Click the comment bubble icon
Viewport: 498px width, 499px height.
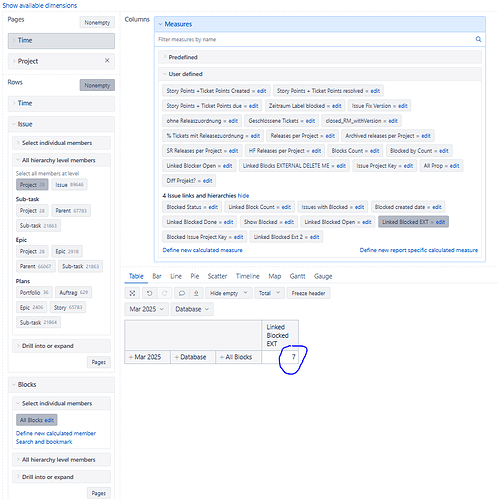[182, 293]
